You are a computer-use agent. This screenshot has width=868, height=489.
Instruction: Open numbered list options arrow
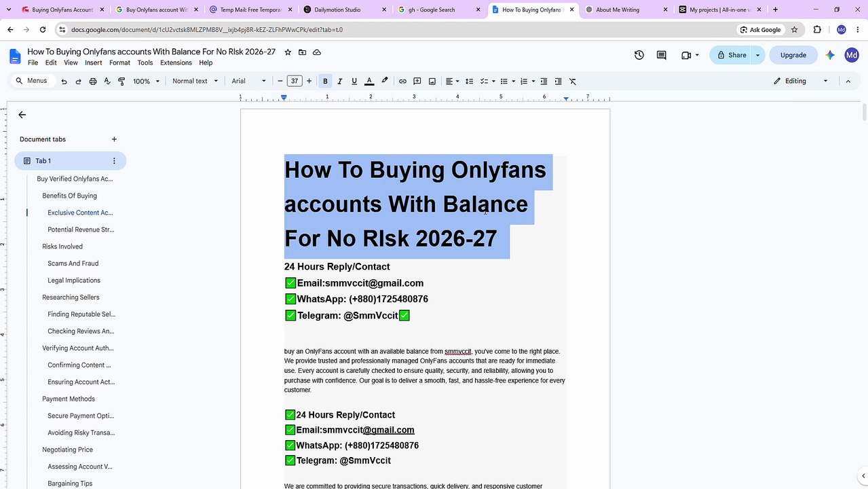(533, 81)
